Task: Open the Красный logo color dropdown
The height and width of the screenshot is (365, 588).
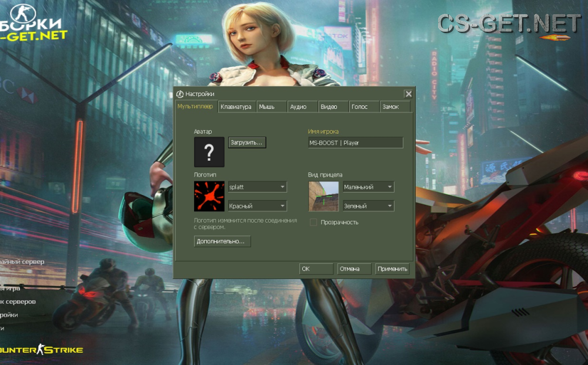Action: coord(256,205)
